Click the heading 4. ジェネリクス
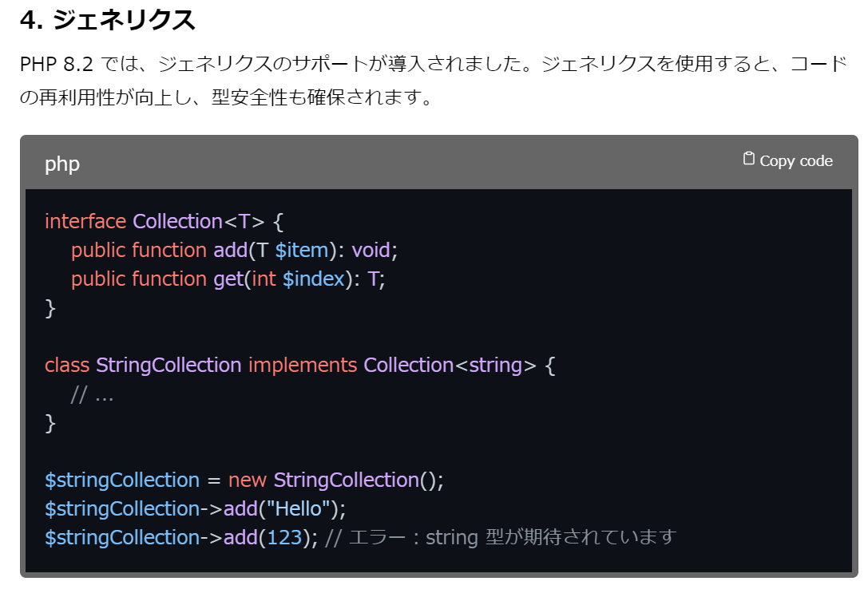The width and height of the screenshot is (868, 593). click(108, 21)
